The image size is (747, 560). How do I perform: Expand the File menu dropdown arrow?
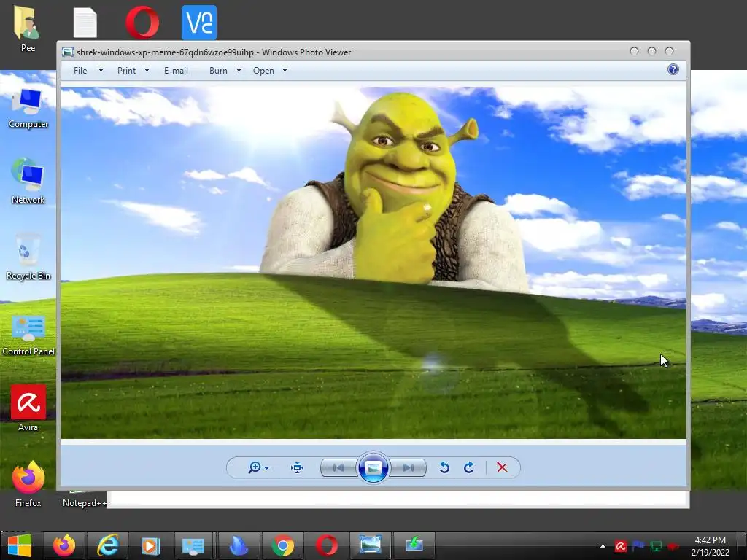(x=101, y=70)
